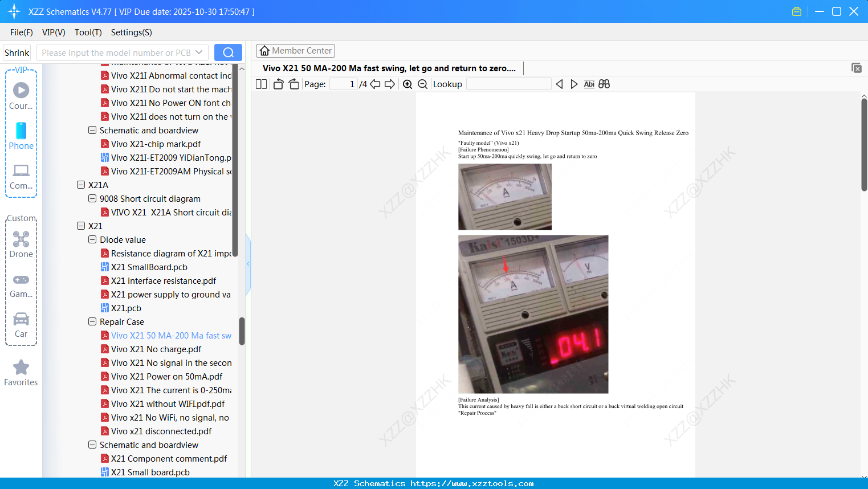Screen dimensions: 868x489
Task: Open the model number dropdown arrow
Action: (199, 52)
